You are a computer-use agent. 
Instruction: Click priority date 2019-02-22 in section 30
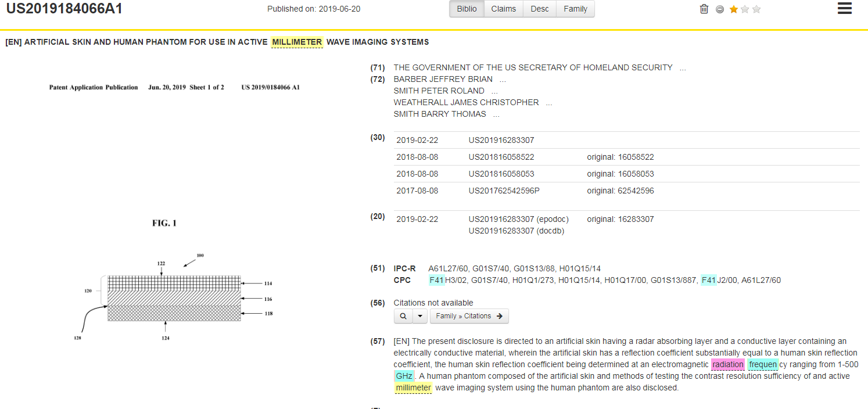pos(417,140)
